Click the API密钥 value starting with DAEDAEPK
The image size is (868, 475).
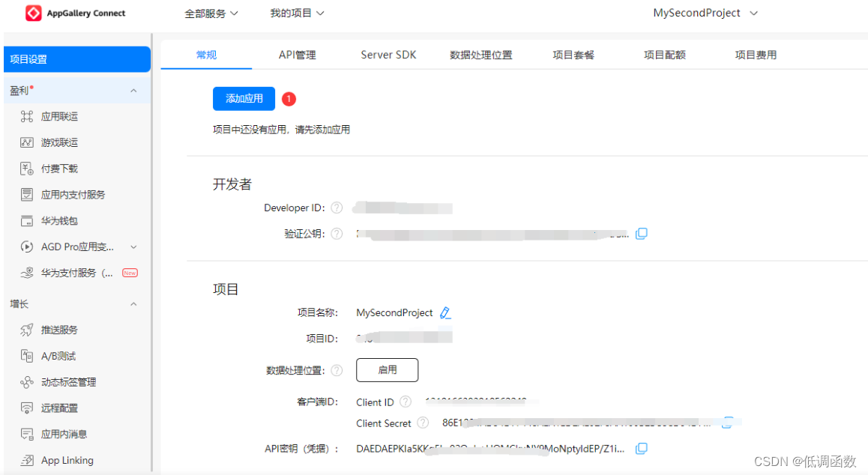click(490, 449)
